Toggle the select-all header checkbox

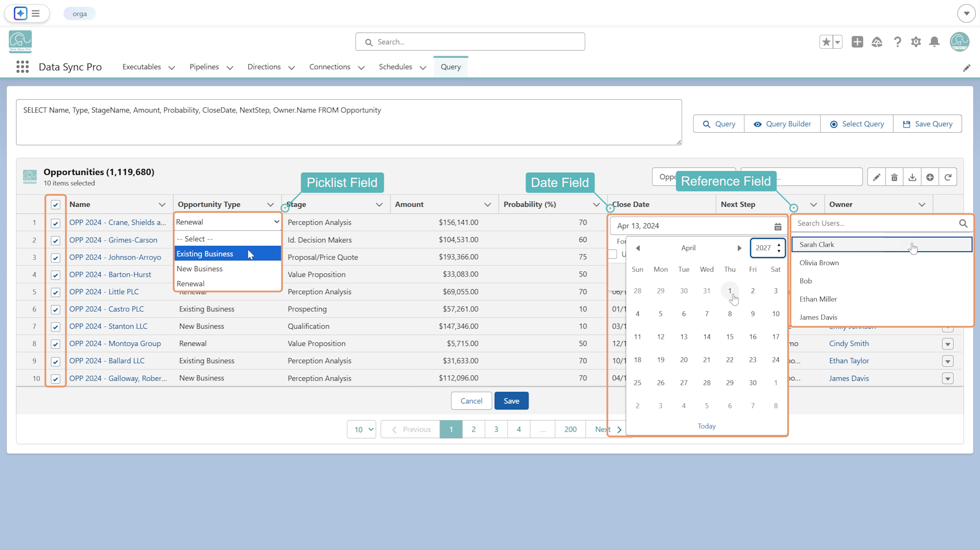pyautogui.click(x=56, y=205)
